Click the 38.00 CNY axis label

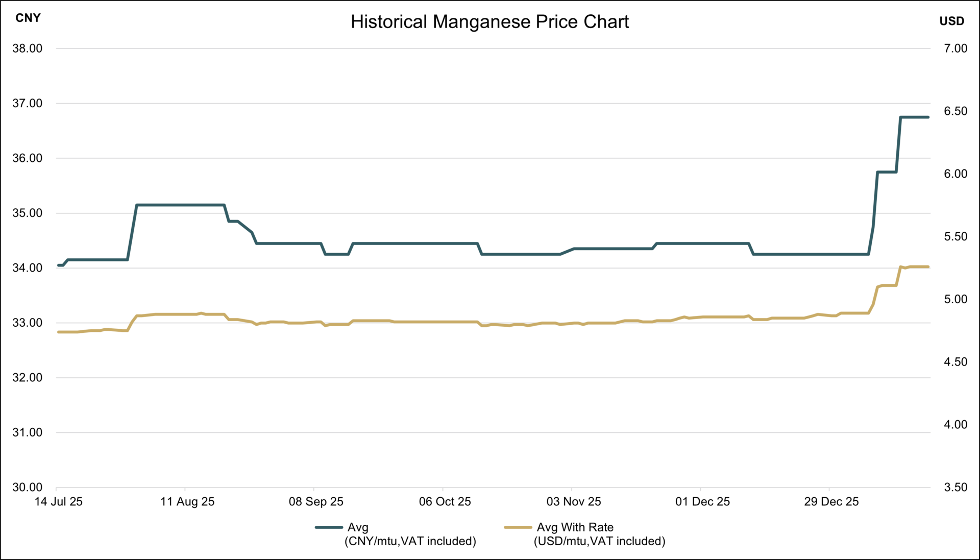(x=28, y=48)
